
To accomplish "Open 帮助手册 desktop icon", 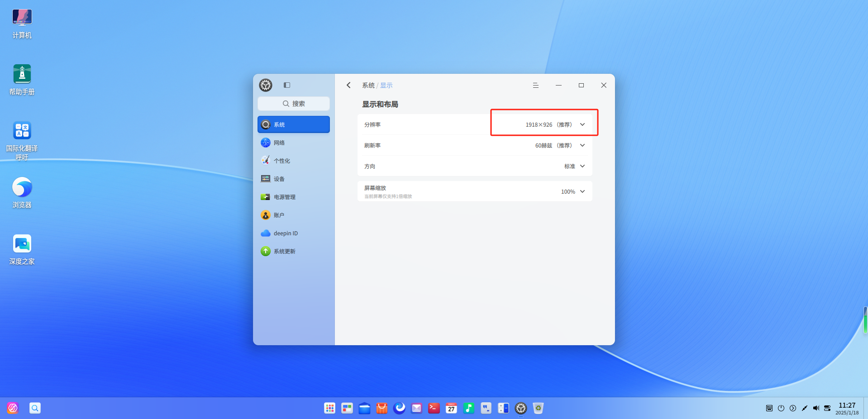I will coord(22,80).
